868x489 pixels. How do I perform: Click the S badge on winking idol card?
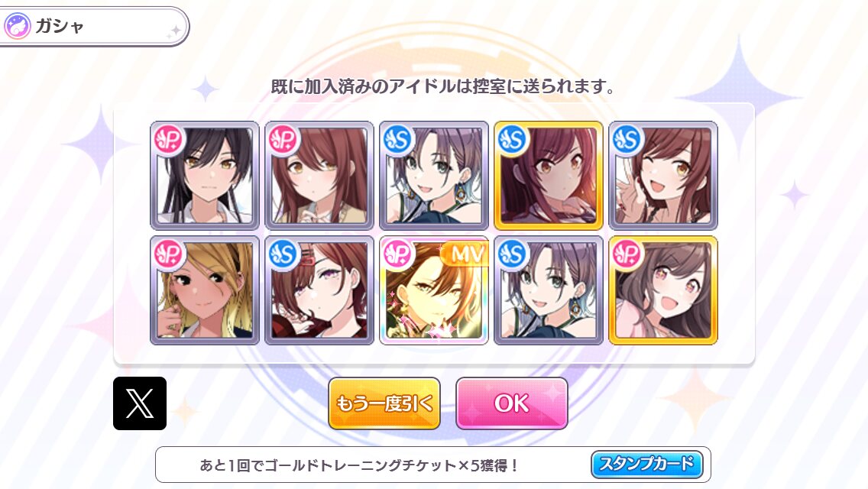pos(627,138)
